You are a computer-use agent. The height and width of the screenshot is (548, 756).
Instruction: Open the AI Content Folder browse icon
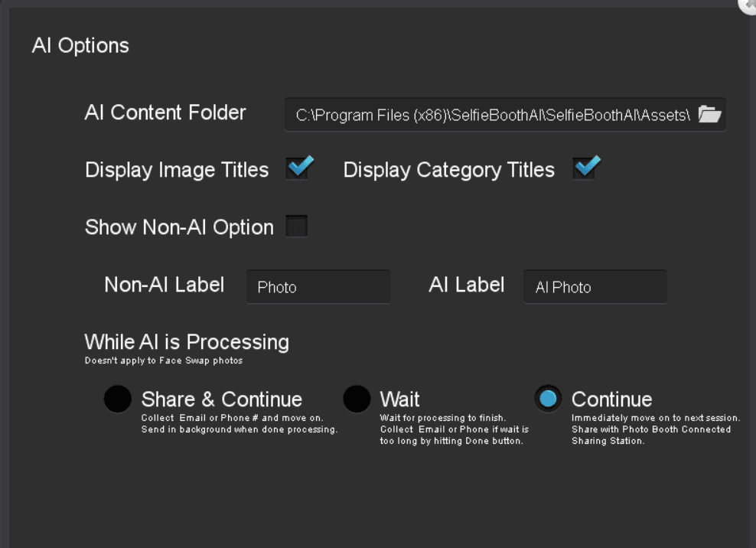tap(710, 114)
